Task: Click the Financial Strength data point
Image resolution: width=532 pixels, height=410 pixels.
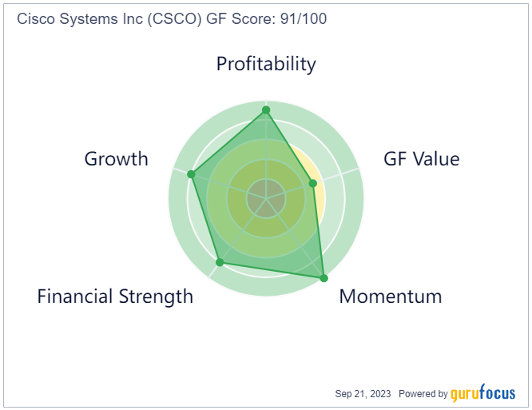Action: (220, 262)
